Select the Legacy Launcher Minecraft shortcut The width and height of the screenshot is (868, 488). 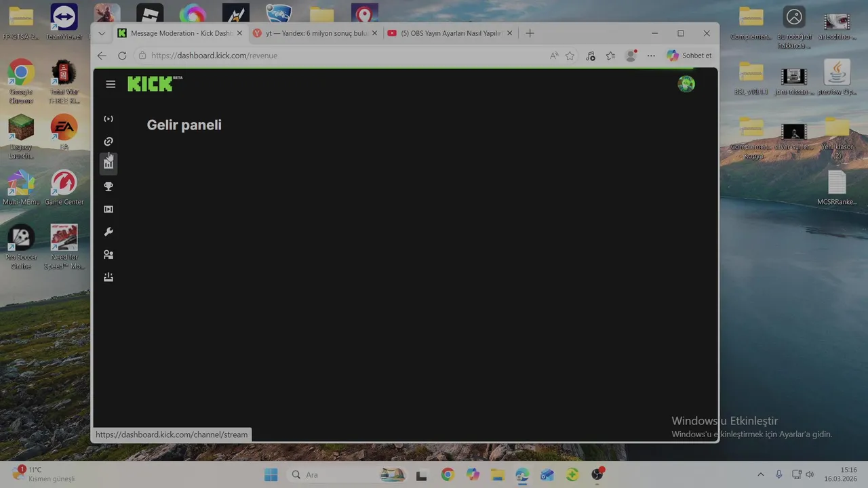pyautogui.click(x=21, y=138)
